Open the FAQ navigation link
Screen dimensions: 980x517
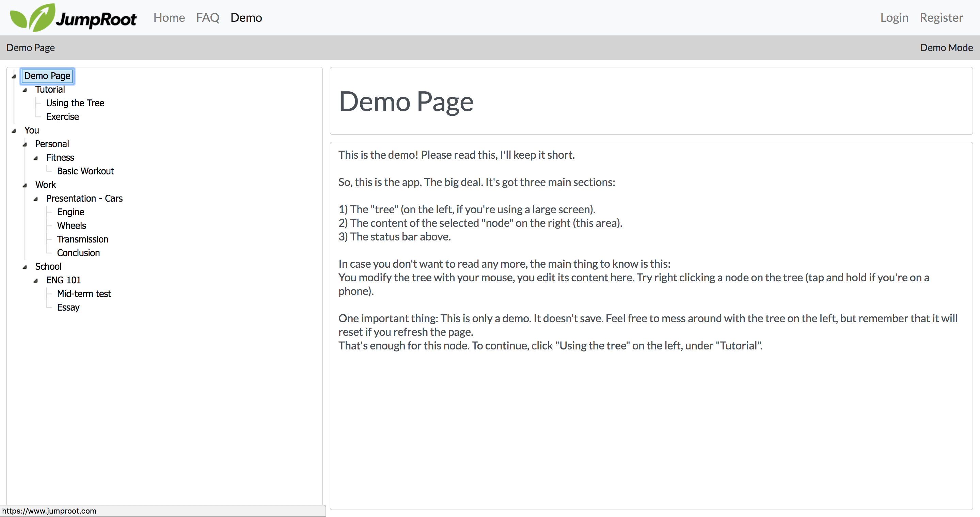click(x=207, y=17)
